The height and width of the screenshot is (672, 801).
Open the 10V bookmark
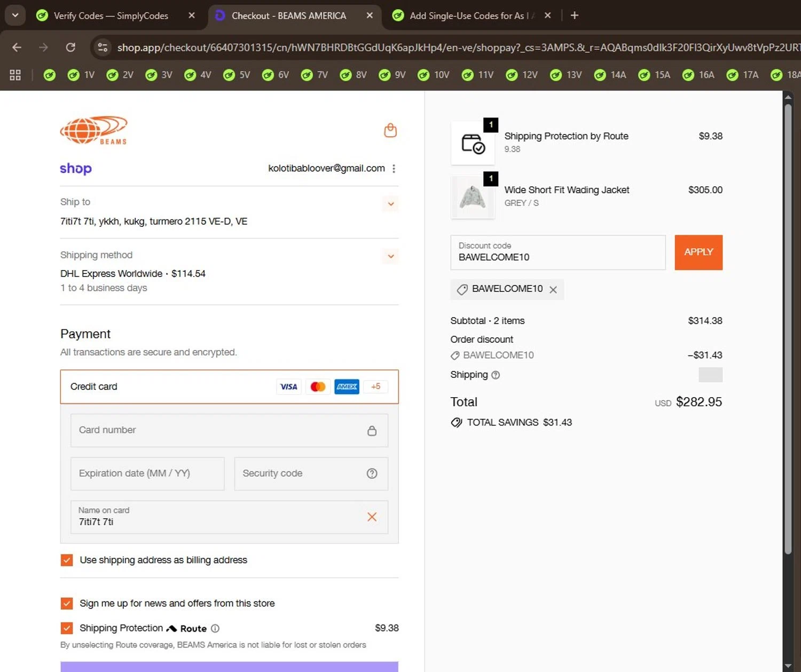click(434, 75)
